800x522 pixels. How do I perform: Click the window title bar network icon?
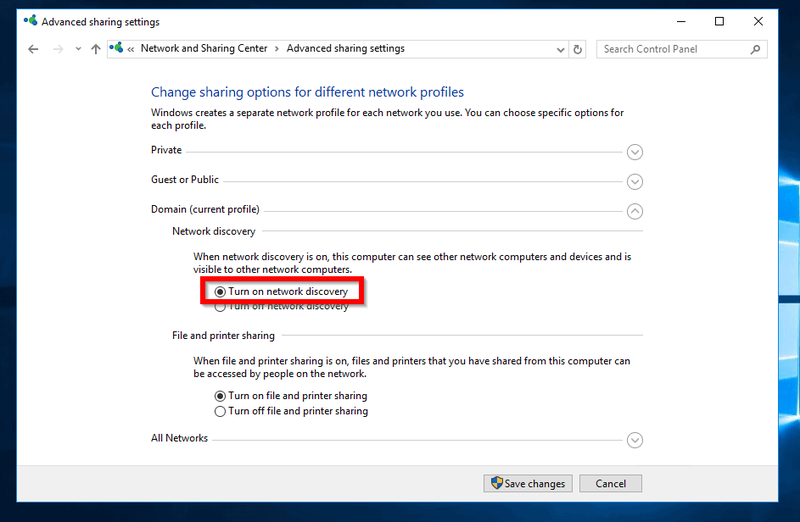pos(31,20)
